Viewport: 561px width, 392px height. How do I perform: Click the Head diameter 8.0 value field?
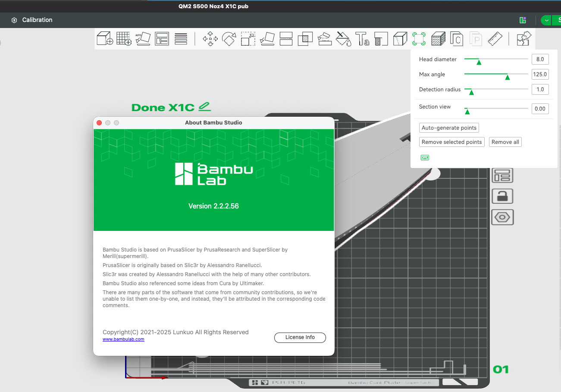point(540,59)
